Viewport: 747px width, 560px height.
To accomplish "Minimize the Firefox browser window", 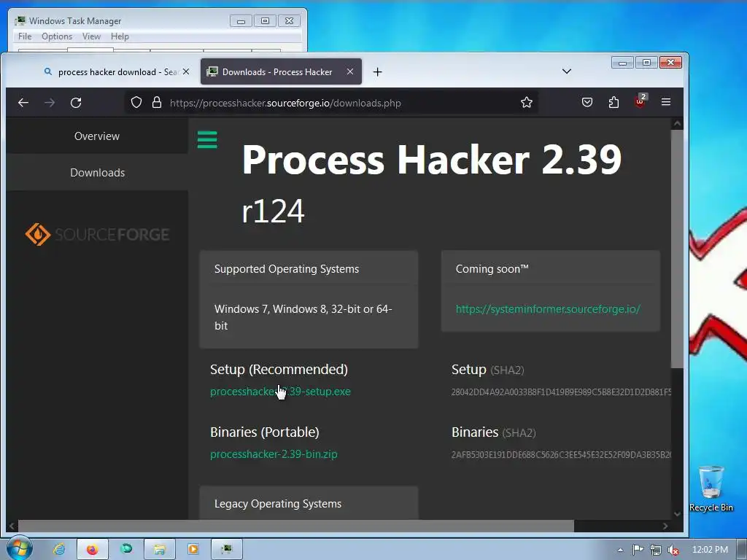I will [x=622, y=63].
